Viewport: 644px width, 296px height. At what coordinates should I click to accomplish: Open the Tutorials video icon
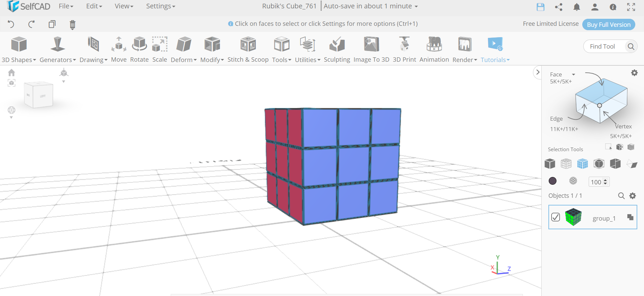(x=495, y=44)
